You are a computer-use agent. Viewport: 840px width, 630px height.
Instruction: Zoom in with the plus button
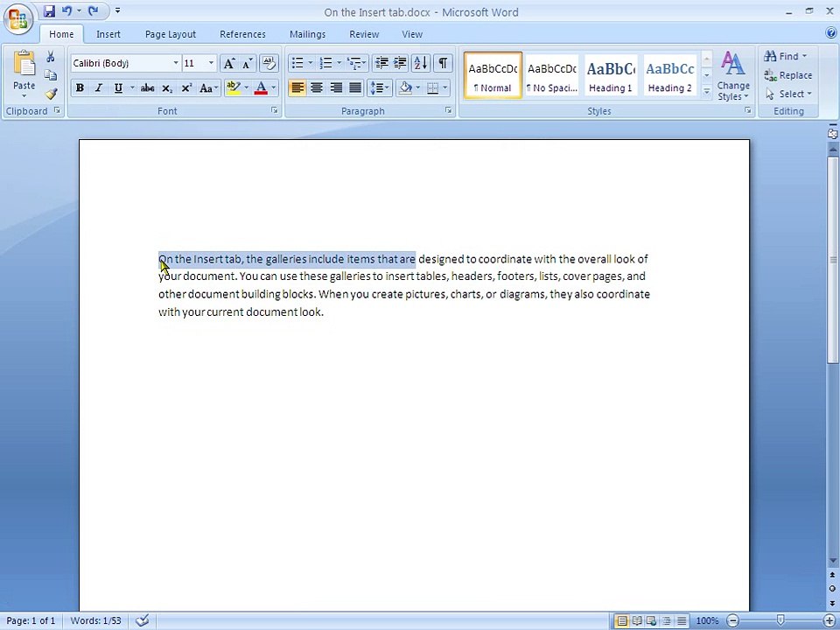(x=829, y=621)
